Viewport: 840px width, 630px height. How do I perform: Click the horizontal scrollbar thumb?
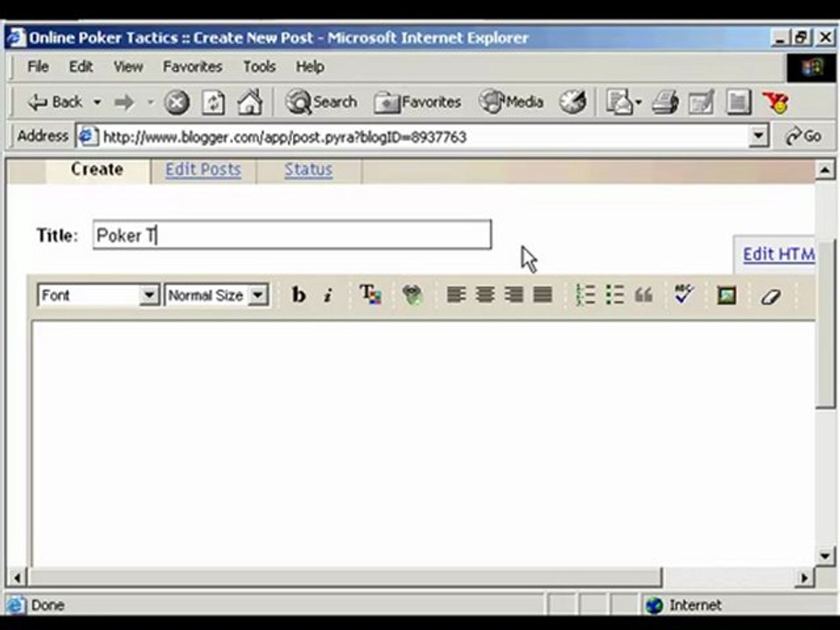pos(345,577)
